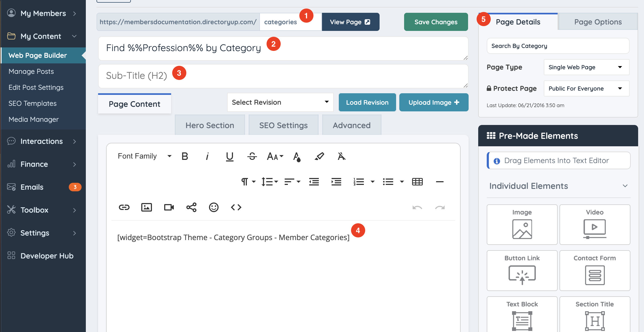The height and width of the screenshot is (332, 644).
Task: Click the View Page button
Action: click(x=350, y=22)
